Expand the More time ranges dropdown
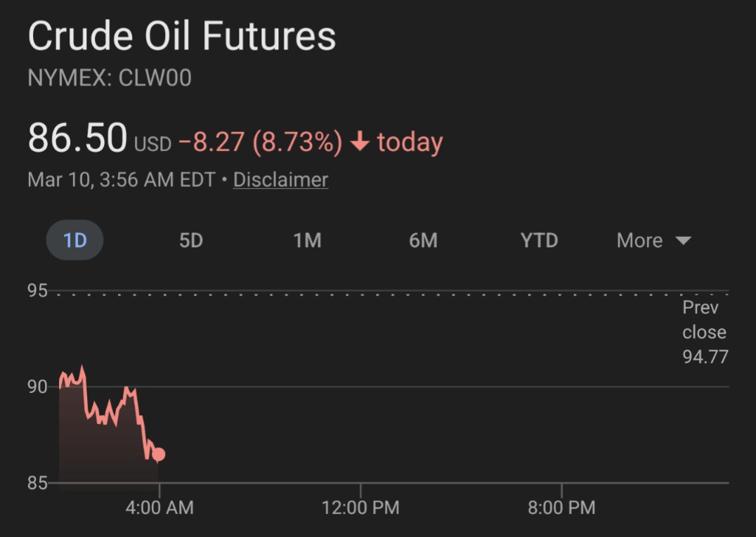This screenshot has height=537, width=756. (x=653, y=240)
